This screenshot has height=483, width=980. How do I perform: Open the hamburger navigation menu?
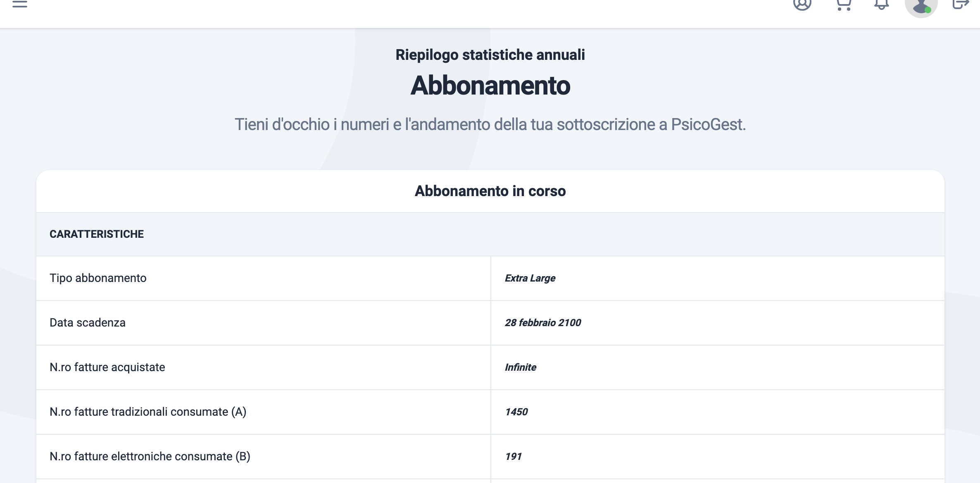[x=19, y=4]
